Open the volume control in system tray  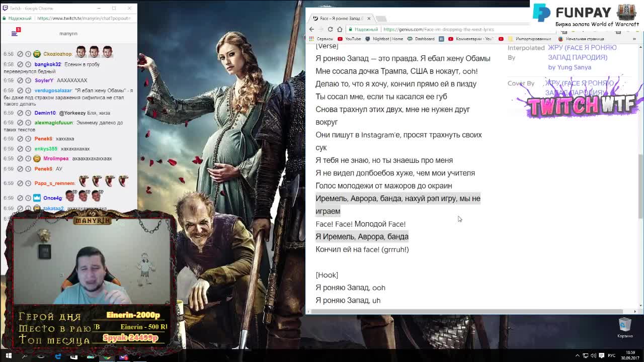593,356
